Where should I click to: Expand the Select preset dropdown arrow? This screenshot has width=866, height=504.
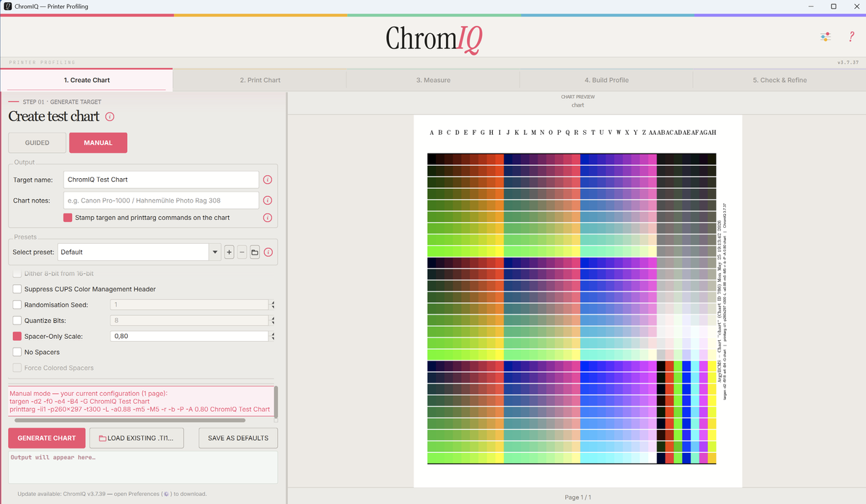pos(214,252)
